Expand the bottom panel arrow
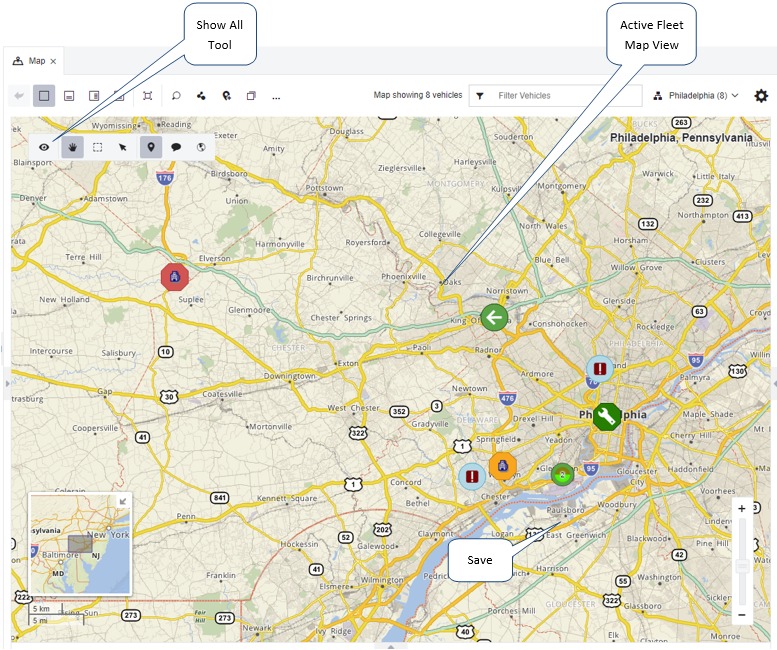 (390, 647)
